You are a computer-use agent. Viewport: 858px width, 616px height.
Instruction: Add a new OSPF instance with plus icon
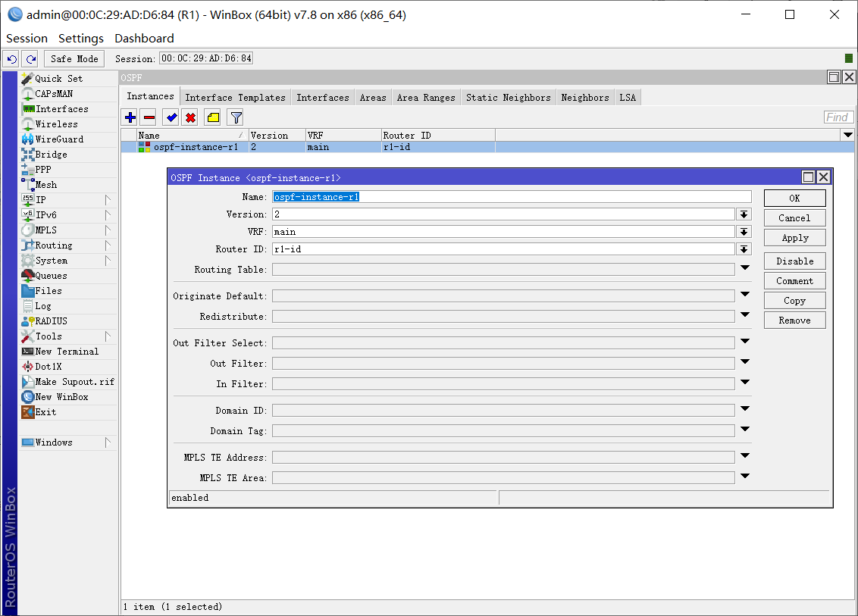130,117
